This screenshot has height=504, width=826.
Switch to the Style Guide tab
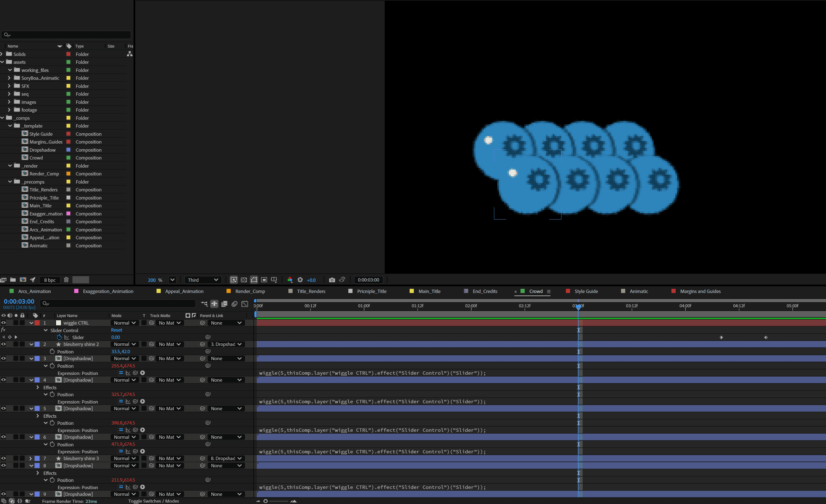tap(586, 291)
